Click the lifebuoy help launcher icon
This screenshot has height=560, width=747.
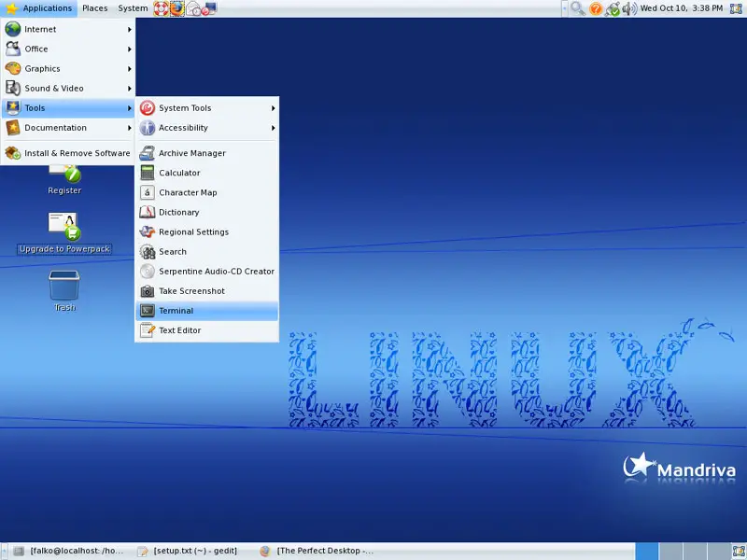[x=161, y=8]
